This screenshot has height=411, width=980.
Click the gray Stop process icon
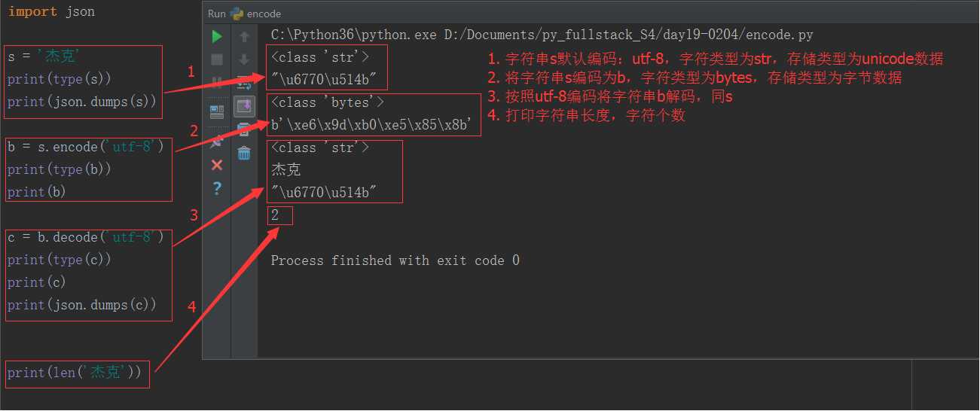tap(217, 59)
